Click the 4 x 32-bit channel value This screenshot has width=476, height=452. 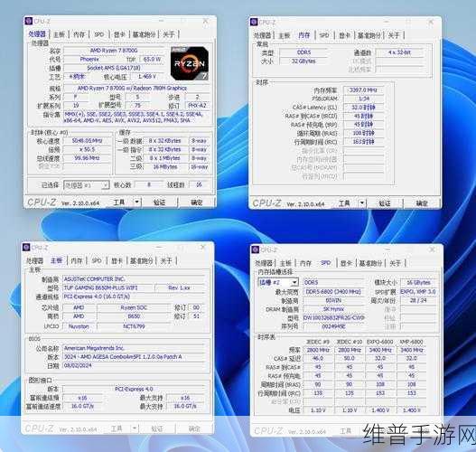399,52
